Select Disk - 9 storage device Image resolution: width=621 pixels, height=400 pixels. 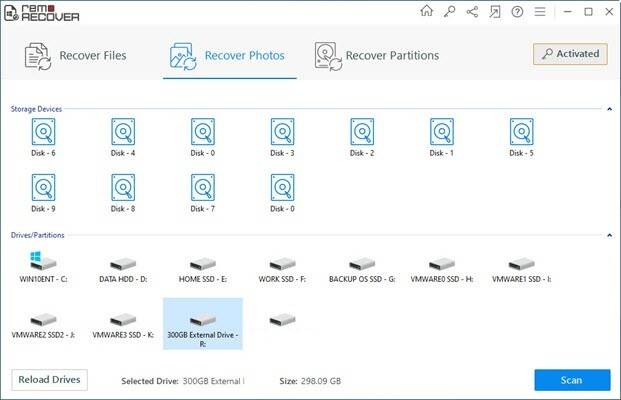coord(43,192)
